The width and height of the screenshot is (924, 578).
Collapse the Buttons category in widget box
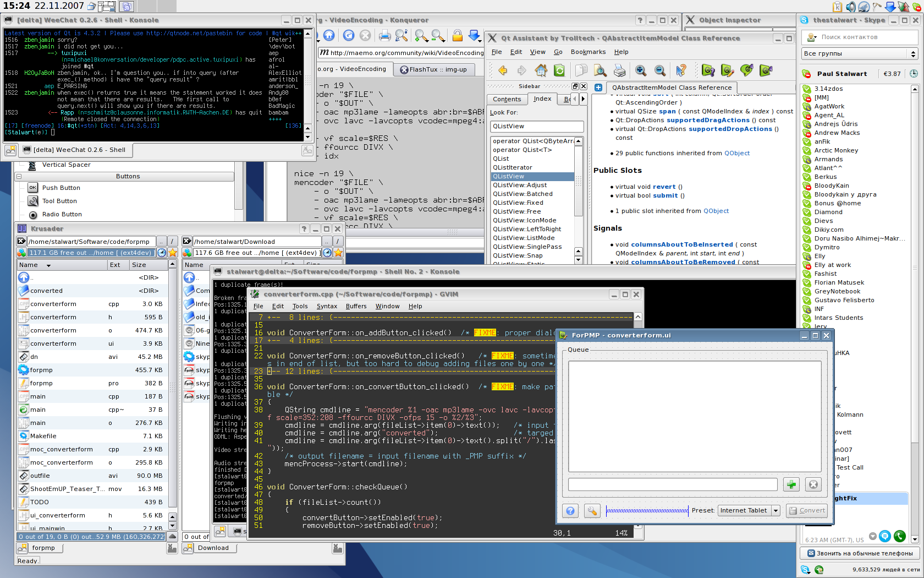coord(19,177)
